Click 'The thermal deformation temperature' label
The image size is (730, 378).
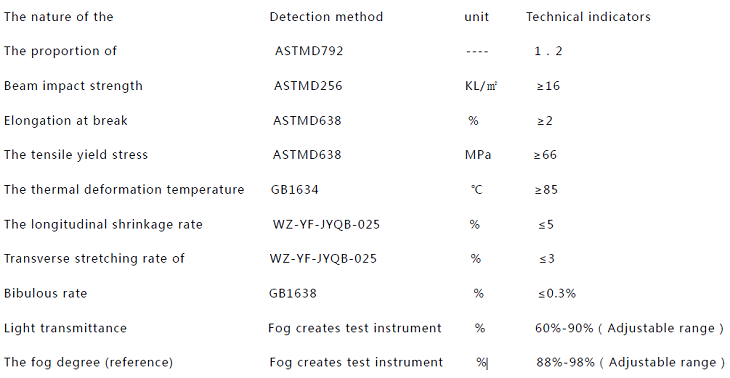pos(124,189)
